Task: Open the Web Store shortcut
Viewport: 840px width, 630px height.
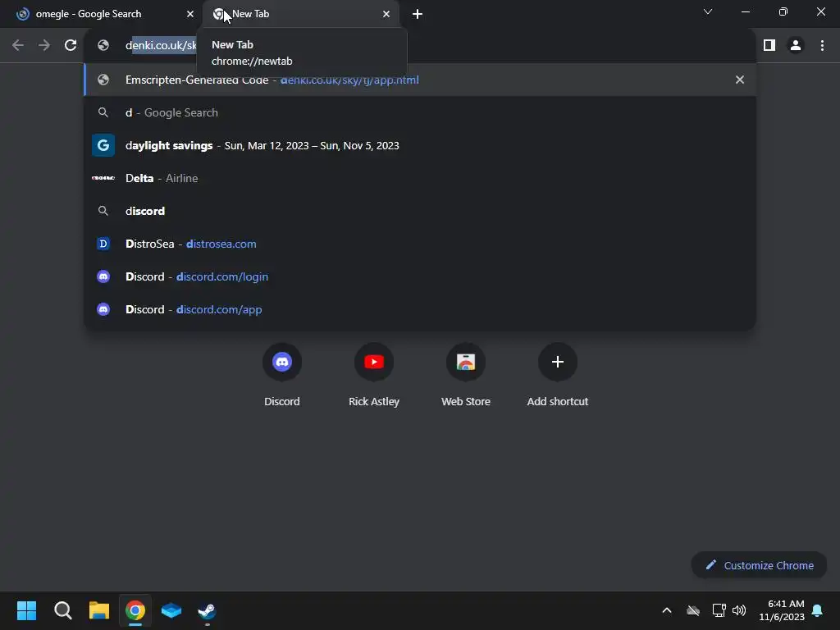Action: [x=466, y=375]
